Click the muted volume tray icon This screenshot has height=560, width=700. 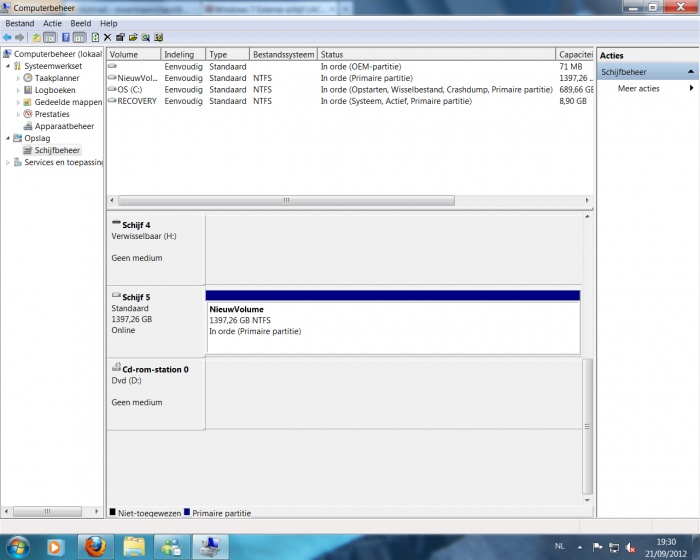630,547
